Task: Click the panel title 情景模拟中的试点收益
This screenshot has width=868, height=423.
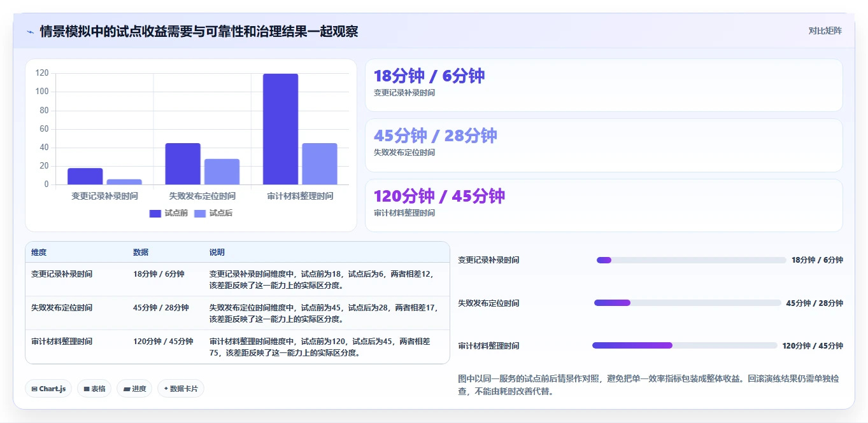Action: pyautogui.click(x=199, y=31)
